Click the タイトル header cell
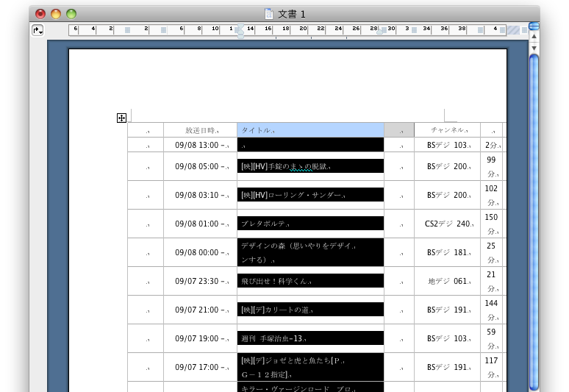Viewport: 569px width, 392px height. (310, 130)
